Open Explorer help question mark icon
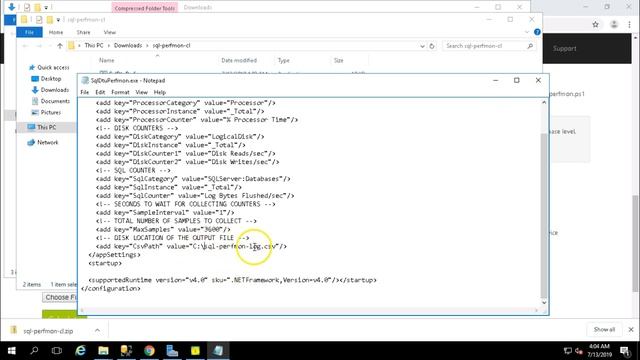This screenshot has width=640, height=360. (537, 32)
